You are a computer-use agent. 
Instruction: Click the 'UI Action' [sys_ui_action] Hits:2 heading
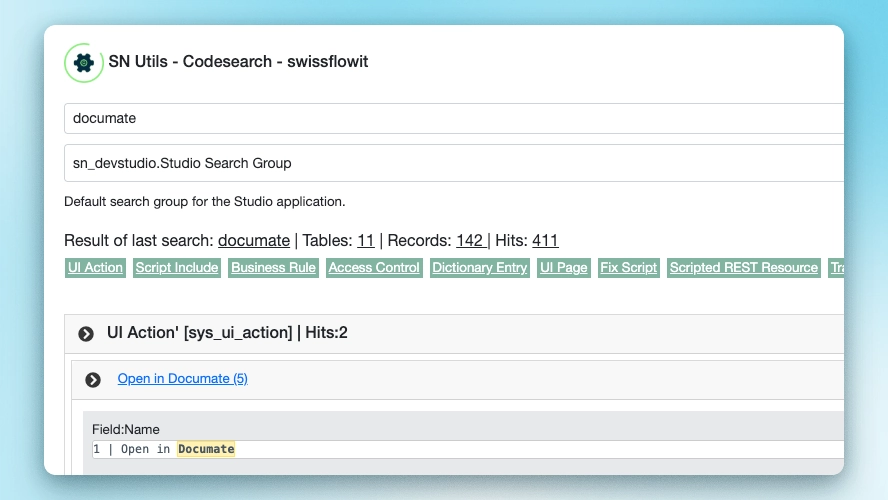[227, 333]
